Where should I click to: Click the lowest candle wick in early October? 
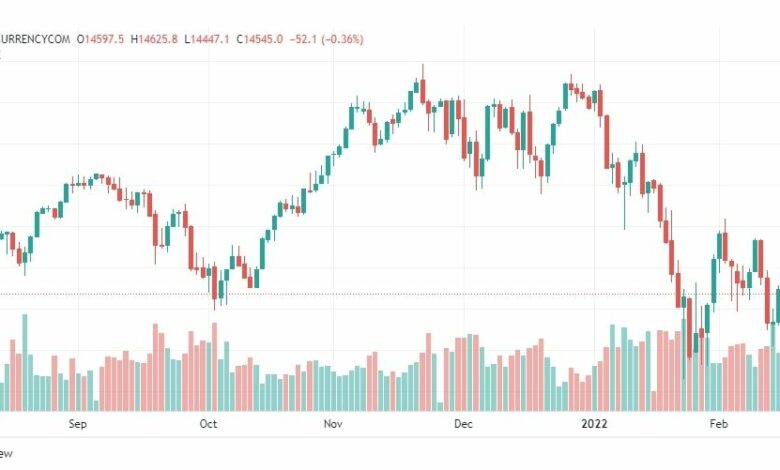pyautogui.click(x=214, y=303)
